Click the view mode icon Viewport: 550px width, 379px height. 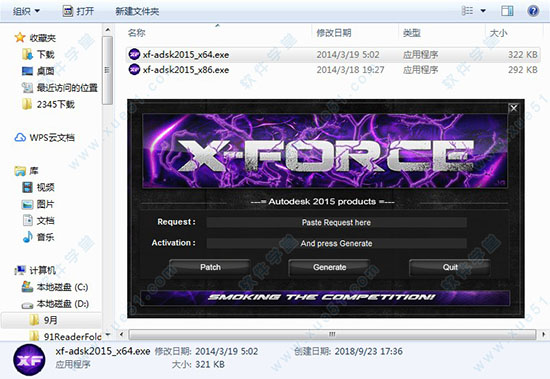tap(467, 11)
